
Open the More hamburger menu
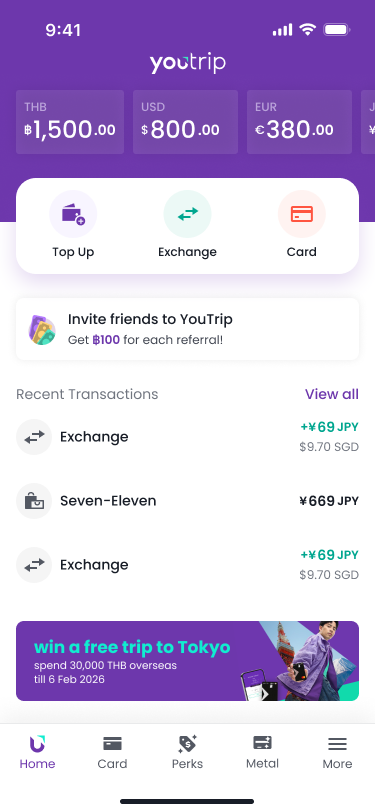(x=337, y=744)
